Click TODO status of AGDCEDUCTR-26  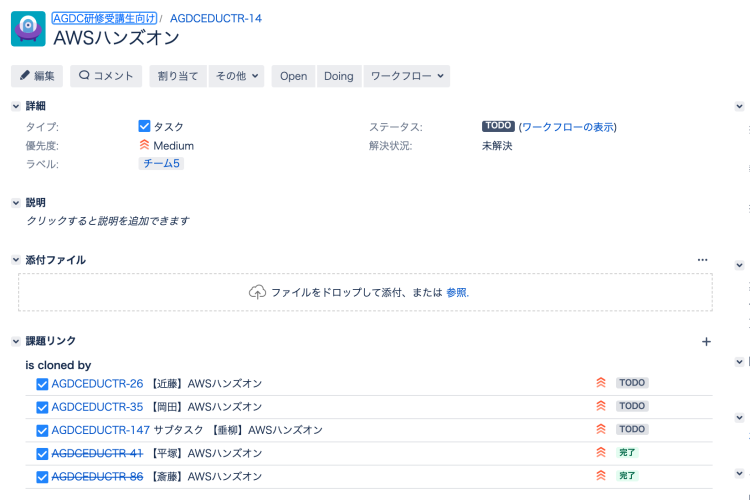pyautogui.click(x=632, y=383)
